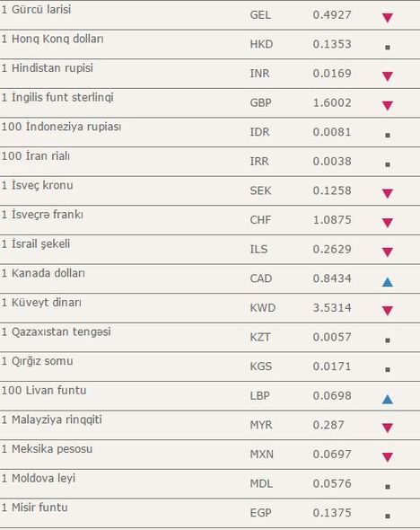Select the 1 Gürcü larisi currency name
The height and width of the screenshot is (530, 420).
pyautogui.click(x=36, y=10)
